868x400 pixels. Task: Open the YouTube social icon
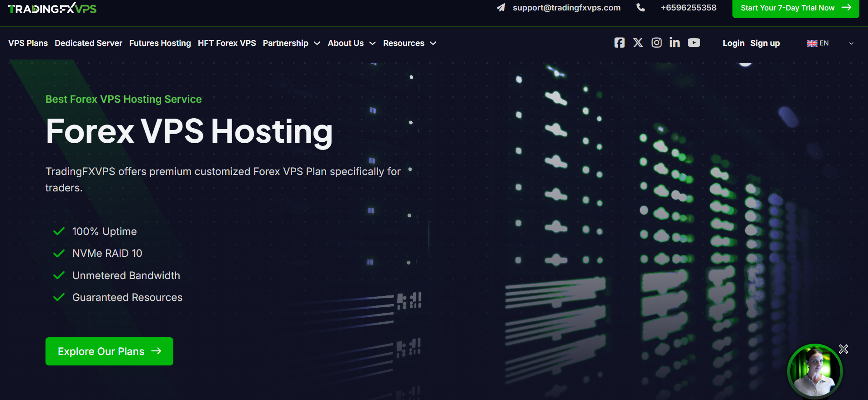coord(694,43)
